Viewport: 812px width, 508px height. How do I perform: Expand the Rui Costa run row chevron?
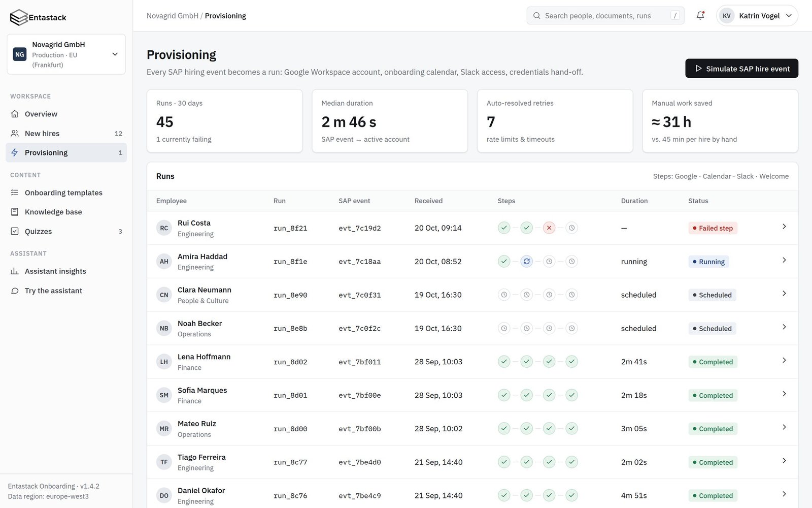pyautogui.click(x=784, y=227)
